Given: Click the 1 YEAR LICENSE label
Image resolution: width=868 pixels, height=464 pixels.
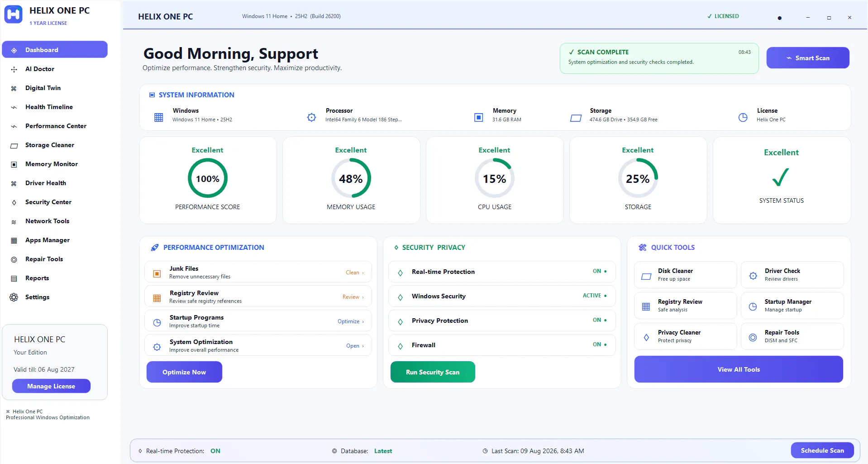Looking at the screenshot, I should point(48,23).
